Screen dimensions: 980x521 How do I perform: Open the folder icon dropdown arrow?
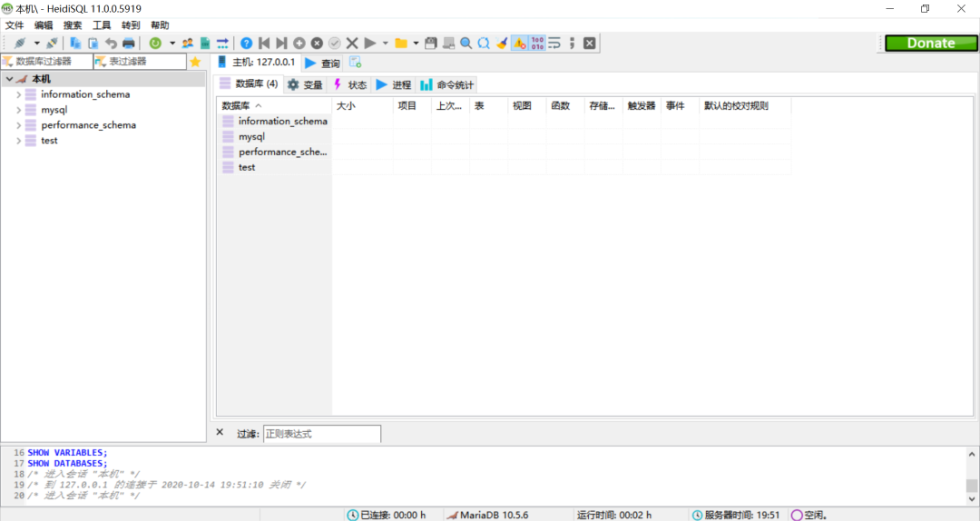[416, 44]
